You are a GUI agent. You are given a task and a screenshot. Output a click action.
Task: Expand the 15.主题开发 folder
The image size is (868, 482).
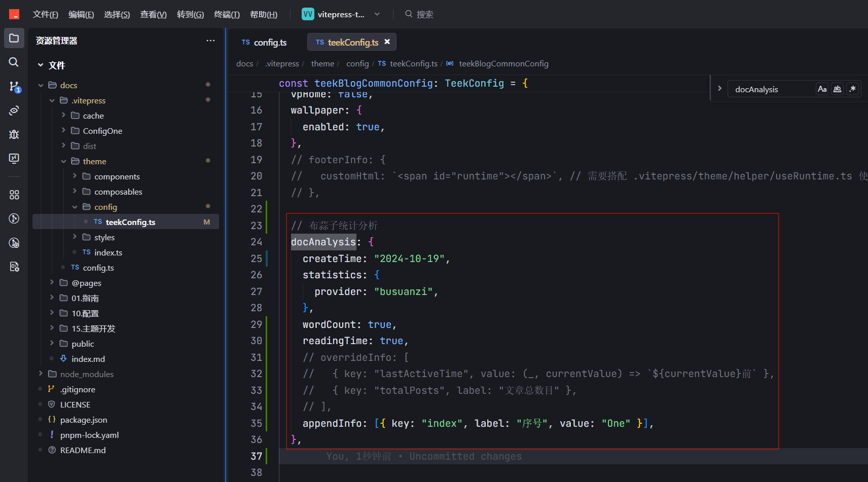point(52,328)
